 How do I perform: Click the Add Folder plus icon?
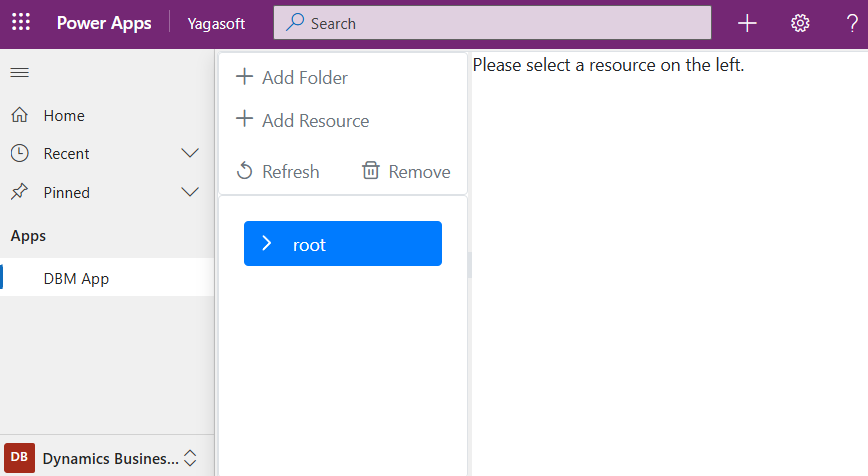(245, 76)
